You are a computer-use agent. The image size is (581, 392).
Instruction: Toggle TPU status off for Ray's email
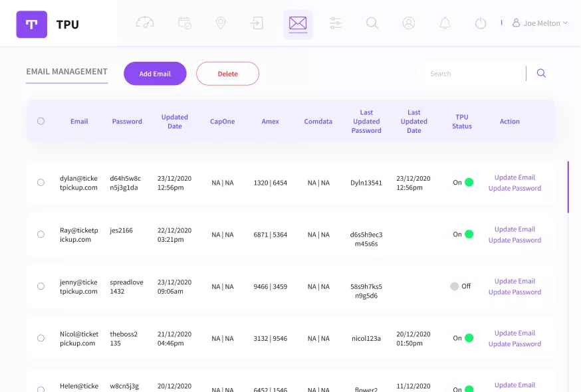[x=469, y=234]
